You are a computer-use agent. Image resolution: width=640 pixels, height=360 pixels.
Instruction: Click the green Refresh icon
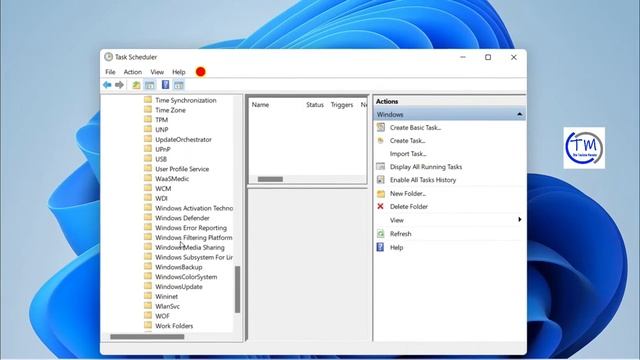tap(380, 233)
